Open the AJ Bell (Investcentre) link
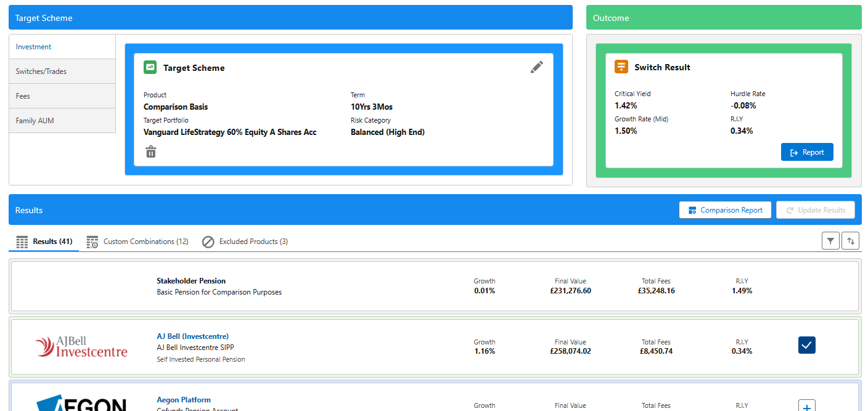The image size is (868, 411). [192, 336]
